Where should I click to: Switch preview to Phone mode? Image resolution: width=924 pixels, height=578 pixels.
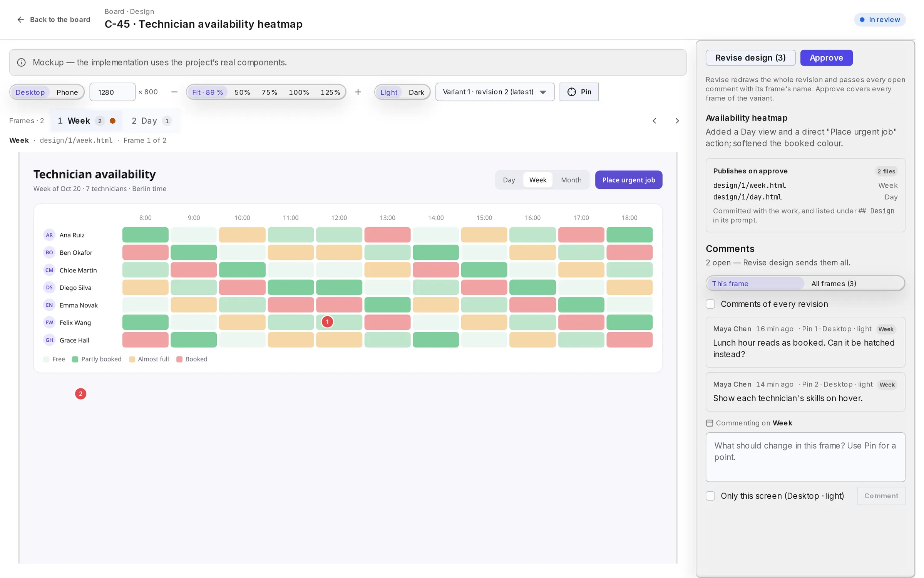[67, 92]
